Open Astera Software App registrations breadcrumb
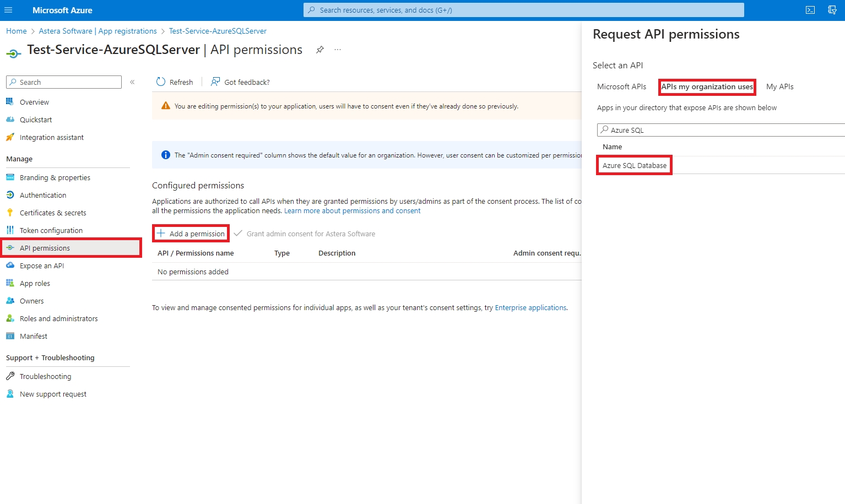845x504 pixels. pyautogui.click(x=98, y=31)
